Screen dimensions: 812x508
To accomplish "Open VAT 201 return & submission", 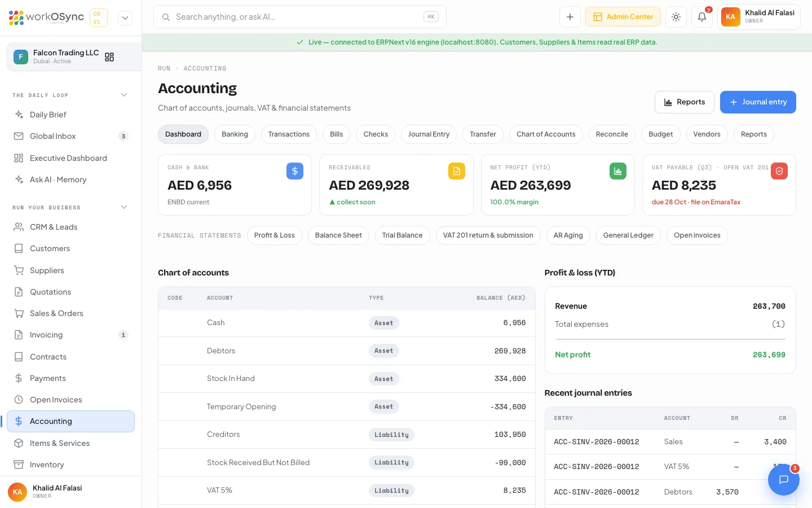I will [488, 235].
